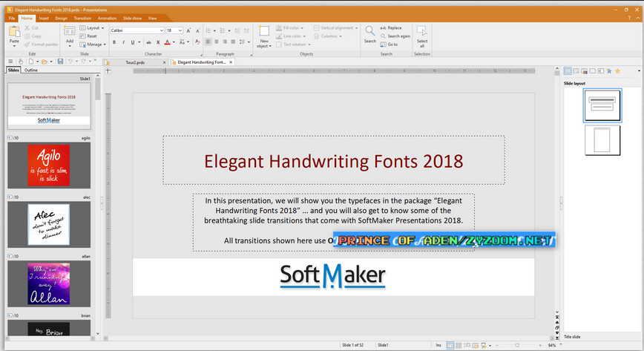Click the New object icon
644x351 pixels.
[x=263, y=31]
